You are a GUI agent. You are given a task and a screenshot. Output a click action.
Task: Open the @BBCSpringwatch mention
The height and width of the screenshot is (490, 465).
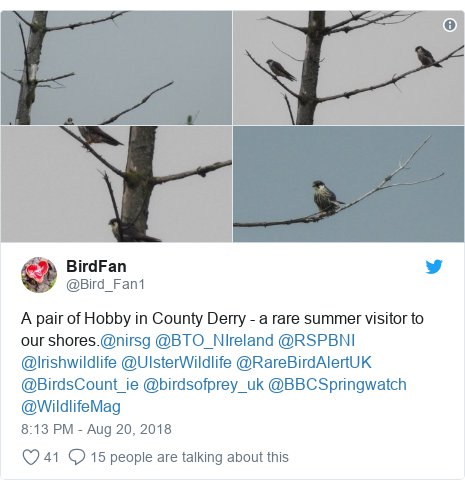(x=337, y=385)
